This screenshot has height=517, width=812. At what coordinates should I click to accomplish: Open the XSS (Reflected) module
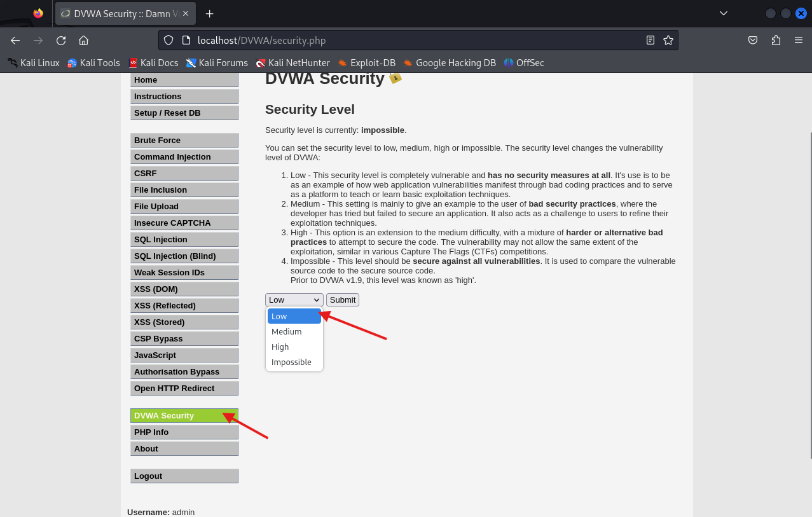click(x=184, y=306)
